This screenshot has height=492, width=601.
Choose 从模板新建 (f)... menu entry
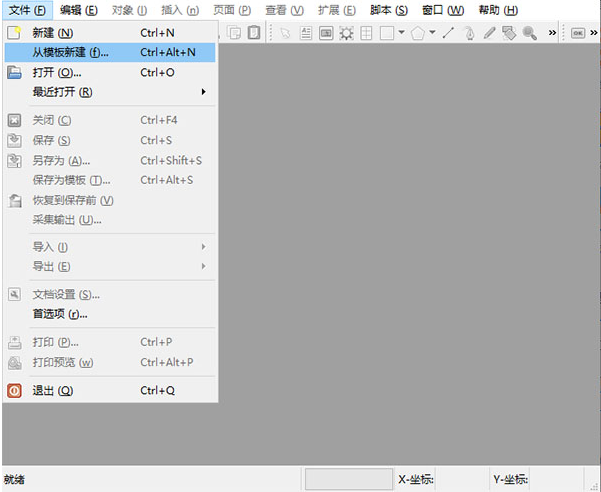coord(110,52)
